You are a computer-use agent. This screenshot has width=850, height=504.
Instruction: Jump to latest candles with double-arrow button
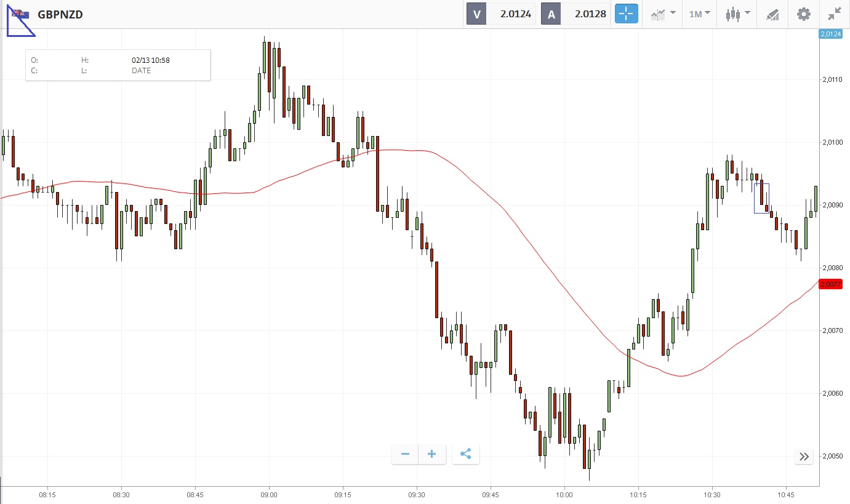[804, 457]
